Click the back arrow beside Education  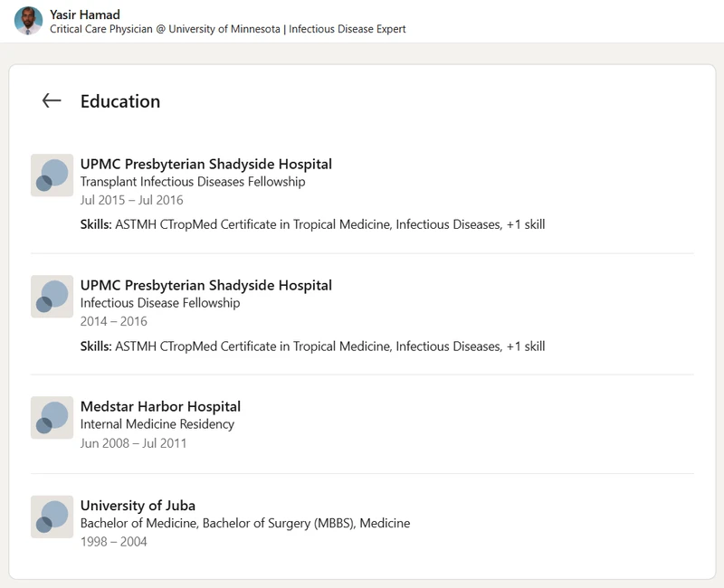point(52,100)
